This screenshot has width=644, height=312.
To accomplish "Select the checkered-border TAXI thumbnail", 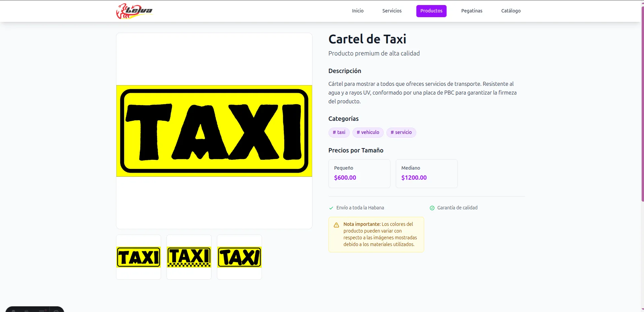I will click(x=189, y=257).
